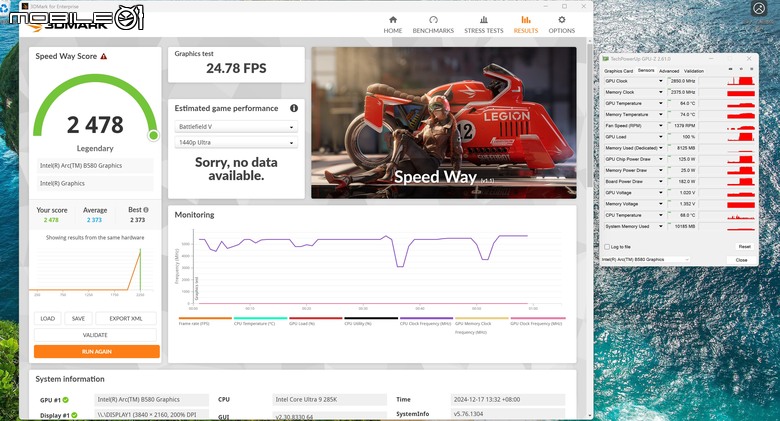This screenshot has height=421, width=780.
Task: Expand the GPU Load sensor dropdown arrow
Action: (661, 137)
